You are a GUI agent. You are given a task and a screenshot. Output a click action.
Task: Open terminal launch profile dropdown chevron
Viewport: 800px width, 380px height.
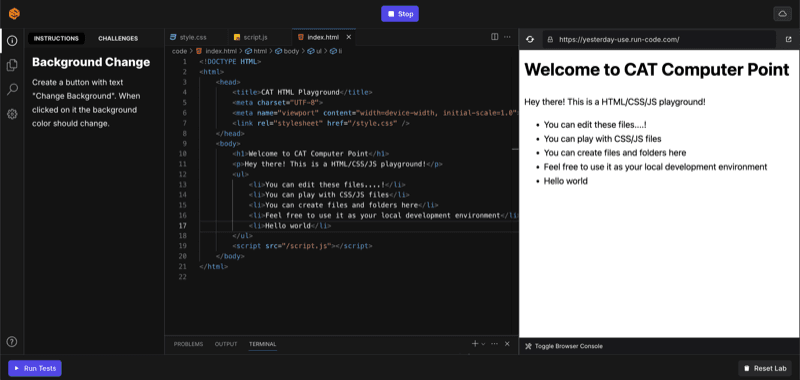[x=483, y=344]
